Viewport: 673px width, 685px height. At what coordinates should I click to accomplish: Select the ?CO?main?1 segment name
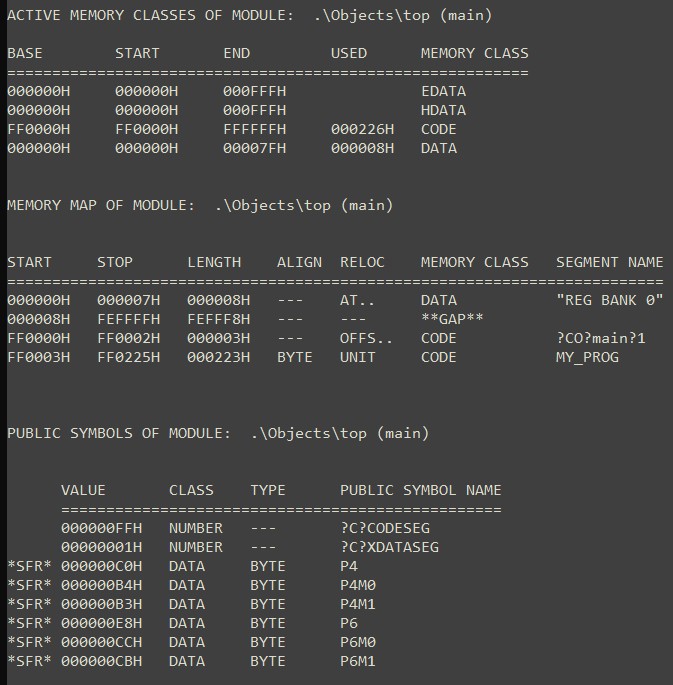tap(601, 338)
